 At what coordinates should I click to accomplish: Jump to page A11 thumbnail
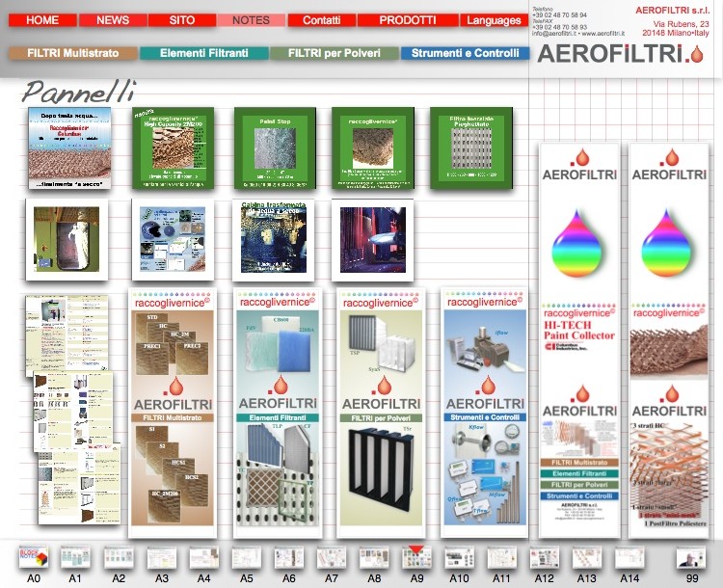[x=501, y=557]
